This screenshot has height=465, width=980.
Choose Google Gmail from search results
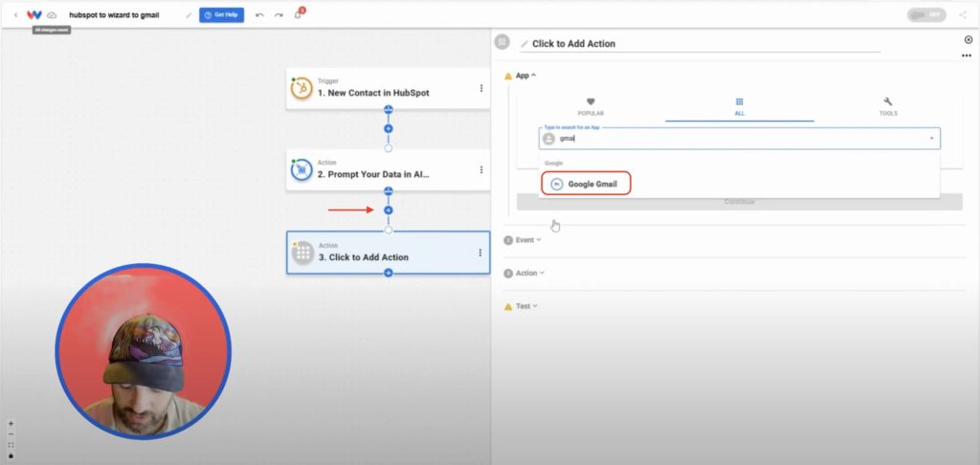pos(587,184)
